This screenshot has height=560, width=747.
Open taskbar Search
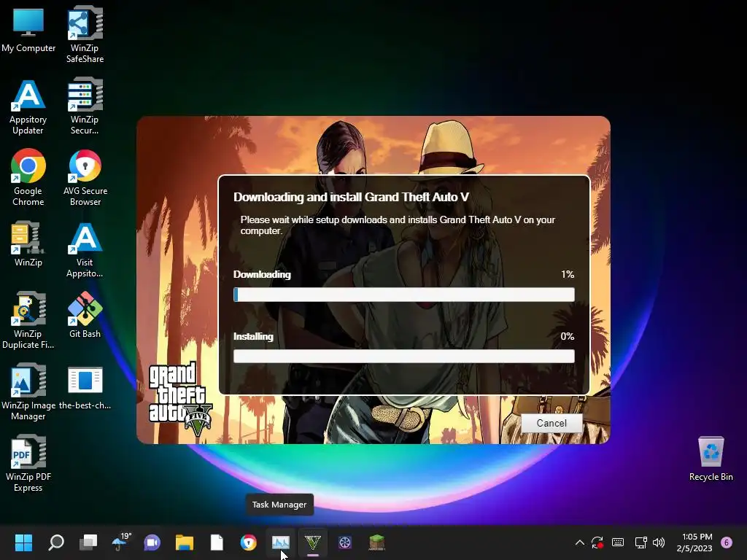tap(56, 542)
